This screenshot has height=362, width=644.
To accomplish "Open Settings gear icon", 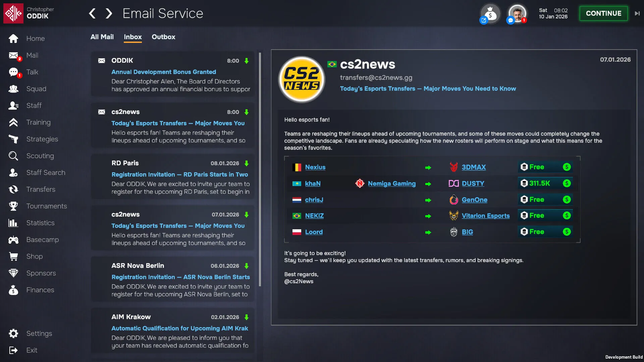I will (13, 334).
